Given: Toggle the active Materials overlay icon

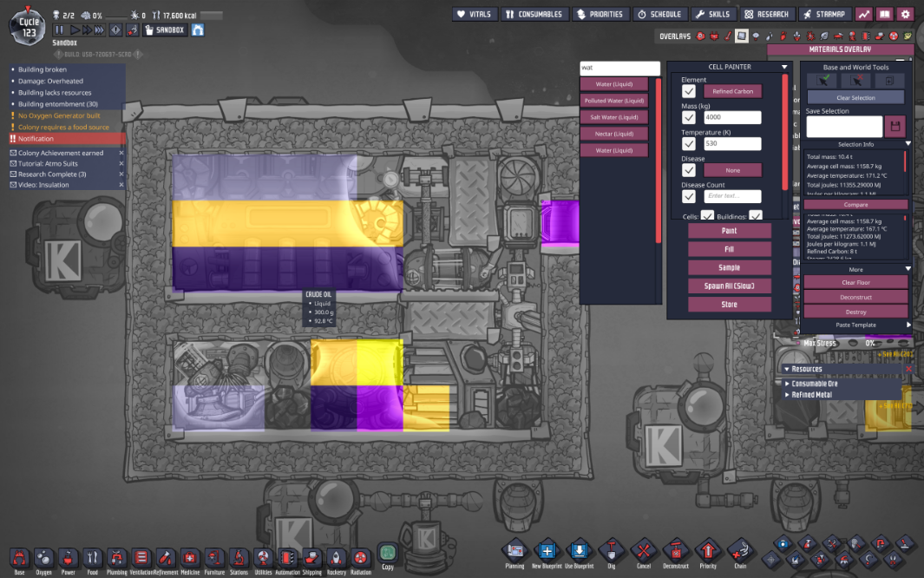Looking at the screenshot, I should coord(741,36).
